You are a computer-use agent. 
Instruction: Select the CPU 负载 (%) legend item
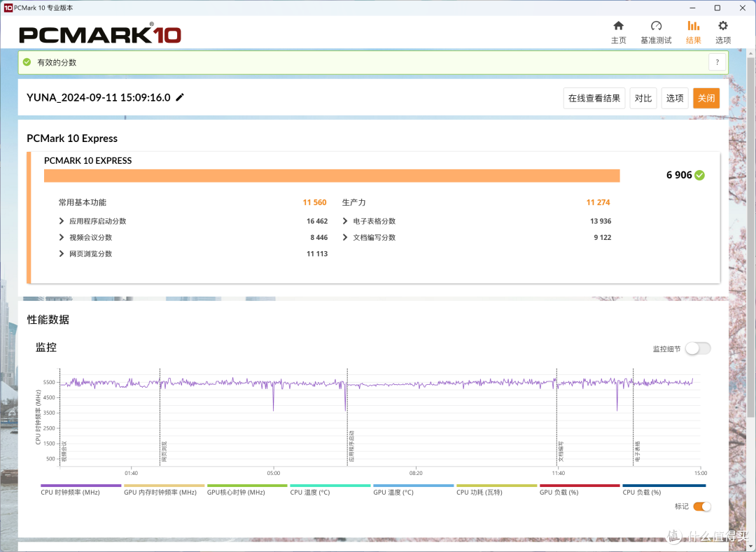[x=664, y=490]
